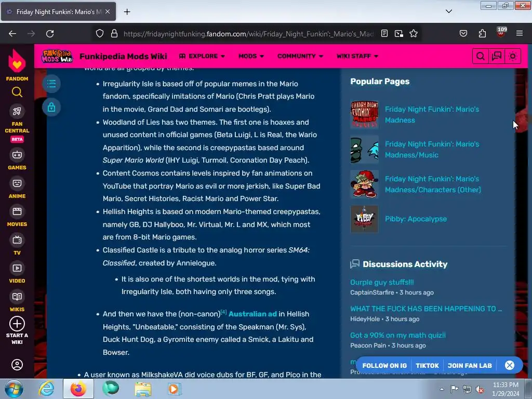Open Firefox extensions puzzle icon
This screenshot has height=399, width=532.
point(482,34)
